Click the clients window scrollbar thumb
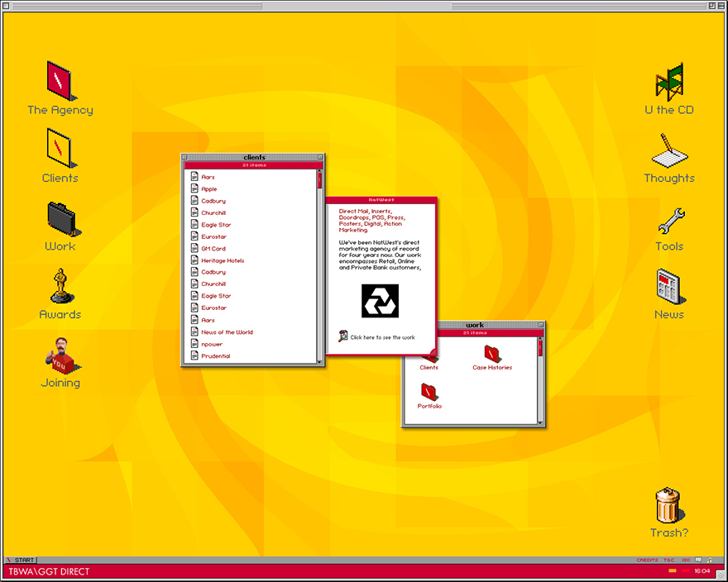The image size is (728, 582). (319, 179)
